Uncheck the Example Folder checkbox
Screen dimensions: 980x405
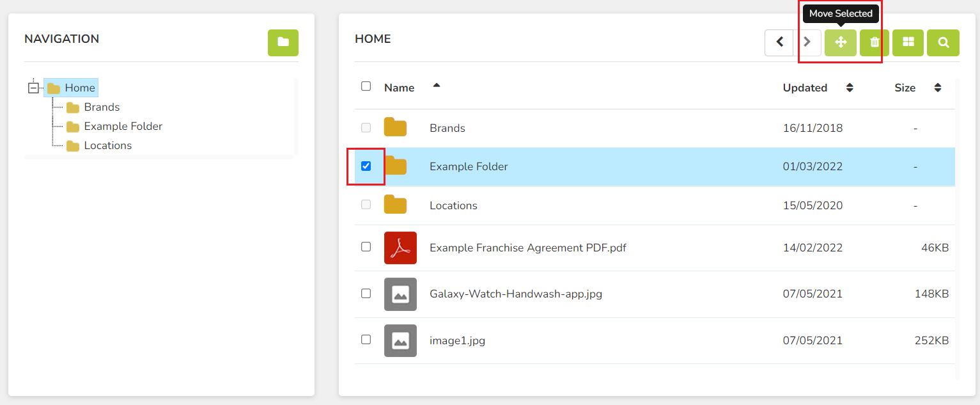[x=366, y=166]
